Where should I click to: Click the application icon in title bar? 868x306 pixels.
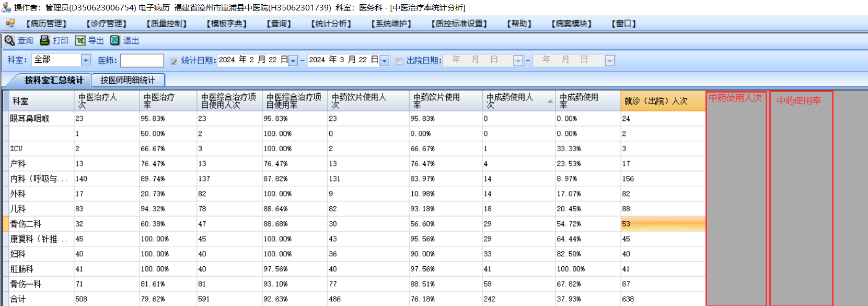(6, 7)
